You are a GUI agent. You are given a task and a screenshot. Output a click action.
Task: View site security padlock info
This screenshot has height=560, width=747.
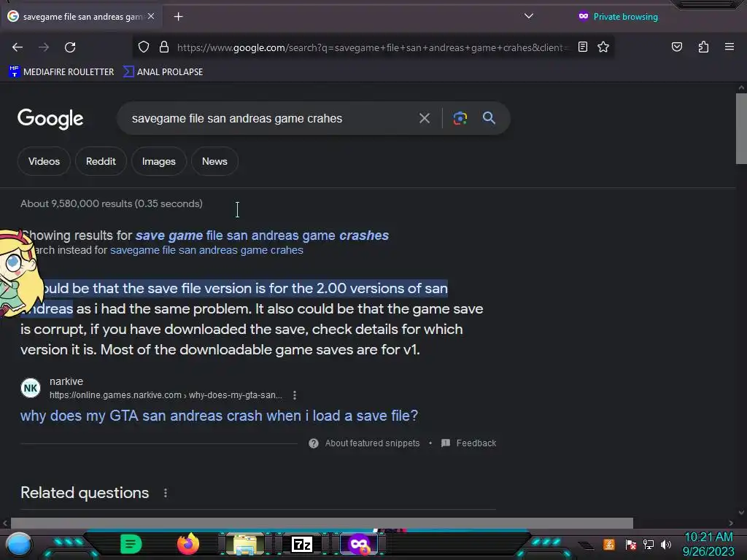point(164,47)
